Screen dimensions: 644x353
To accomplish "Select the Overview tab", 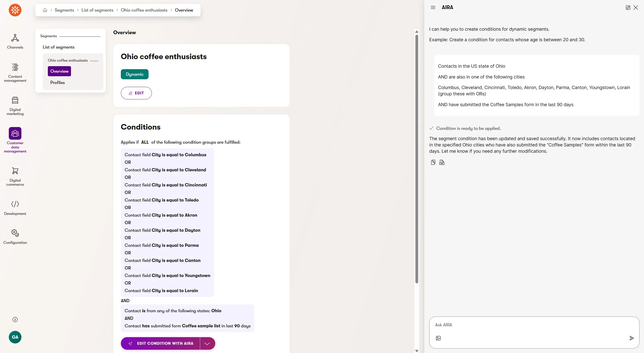I will click(x=59, y=71).
